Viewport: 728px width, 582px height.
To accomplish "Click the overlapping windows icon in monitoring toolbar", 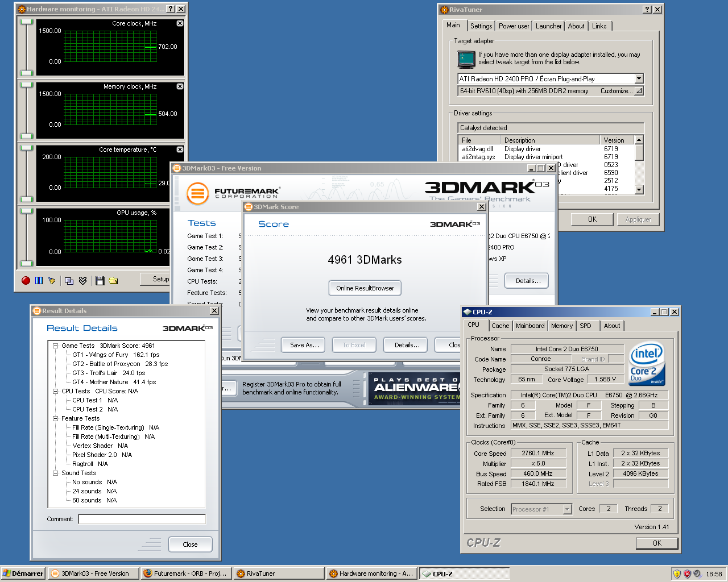I will coord(69,280).
